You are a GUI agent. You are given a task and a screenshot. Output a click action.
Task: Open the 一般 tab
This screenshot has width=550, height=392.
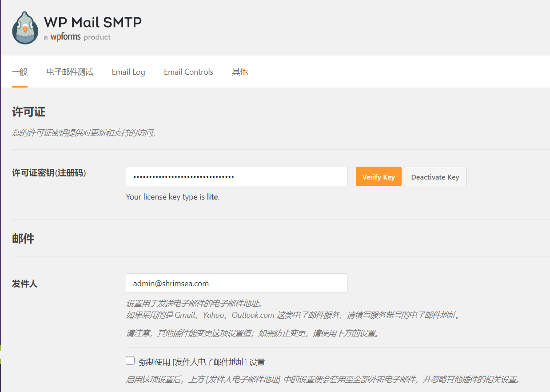(20, 72)
